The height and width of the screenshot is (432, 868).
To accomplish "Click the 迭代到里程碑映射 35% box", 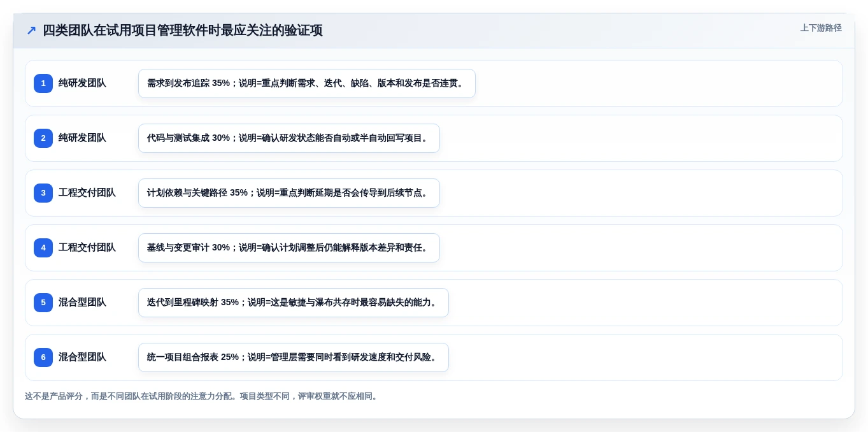I will point(294,303).
